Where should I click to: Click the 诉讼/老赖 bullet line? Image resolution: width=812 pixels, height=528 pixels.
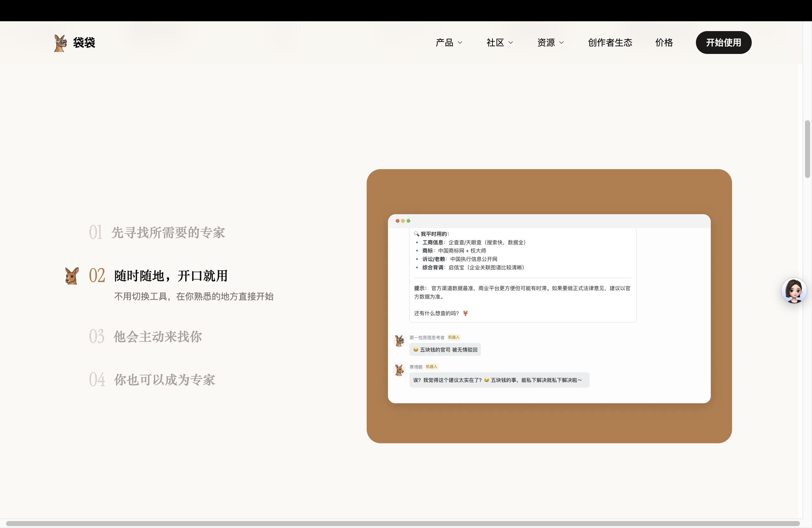[x=456, y=259]
